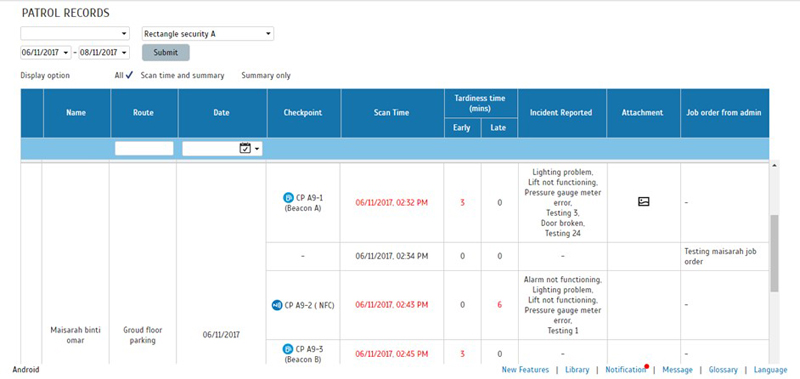The height and width of the screenshot is (379, 800).
Task: Click the Early tardiness sub-header
Action: pyautogui.click(x=462, y=128)
